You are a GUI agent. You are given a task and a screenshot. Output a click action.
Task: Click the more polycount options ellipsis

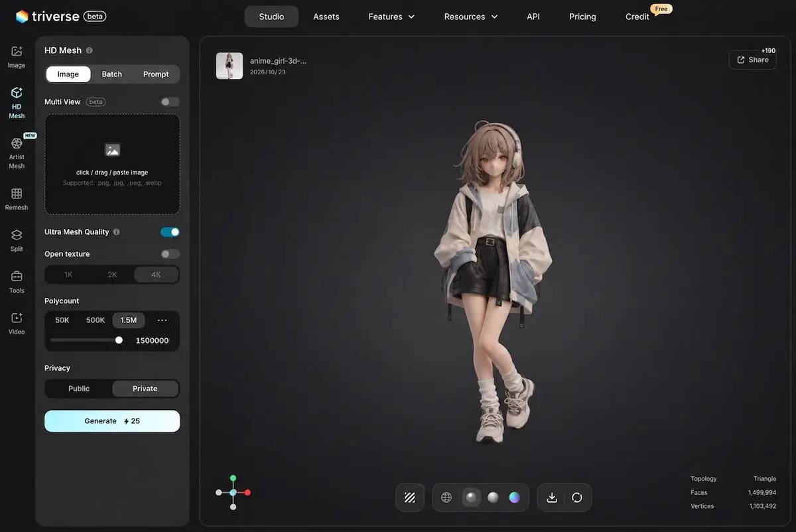pos(162,320)
